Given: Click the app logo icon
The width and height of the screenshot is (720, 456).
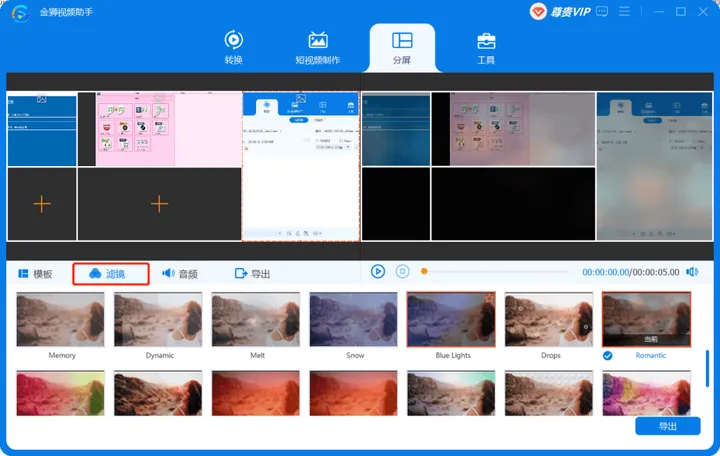Looking at the screenshot, I should (x=21, y=13).
